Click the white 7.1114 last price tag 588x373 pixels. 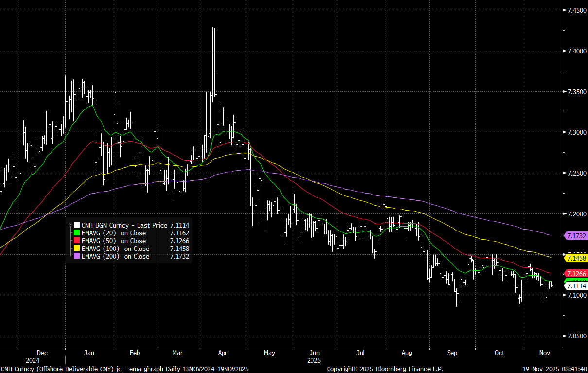[x=576, y=286]
